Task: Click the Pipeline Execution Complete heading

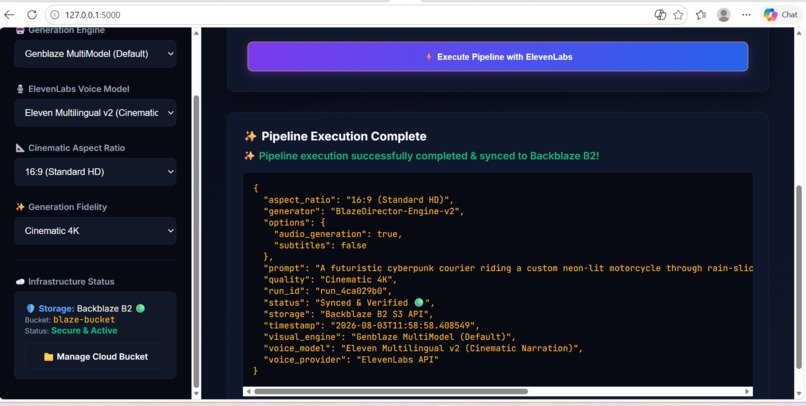Action: [x=344, y=136]
